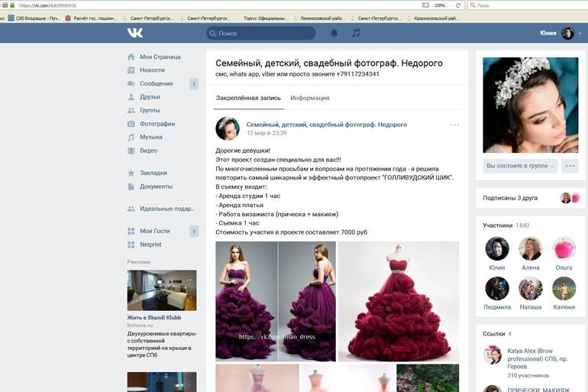The height and width of the screenshot is (392, 588).
Task: Open Юлия profile menu in header
Action: pyautogui.click(x=557, y=33)
